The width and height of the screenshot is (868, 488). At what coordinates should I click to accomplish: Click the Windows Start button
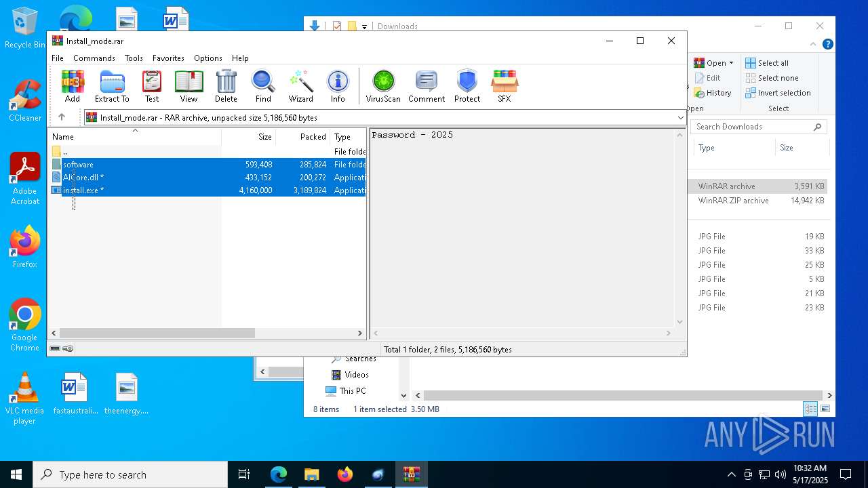pos(16,474)
